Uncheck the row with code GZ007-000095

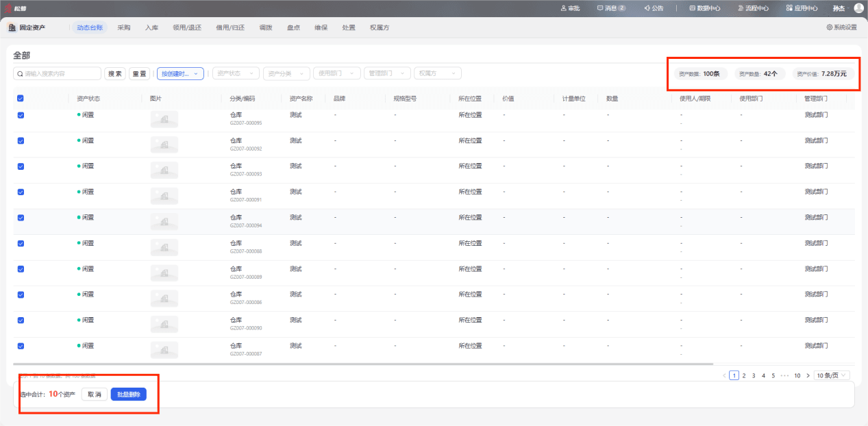pos(21,115)
